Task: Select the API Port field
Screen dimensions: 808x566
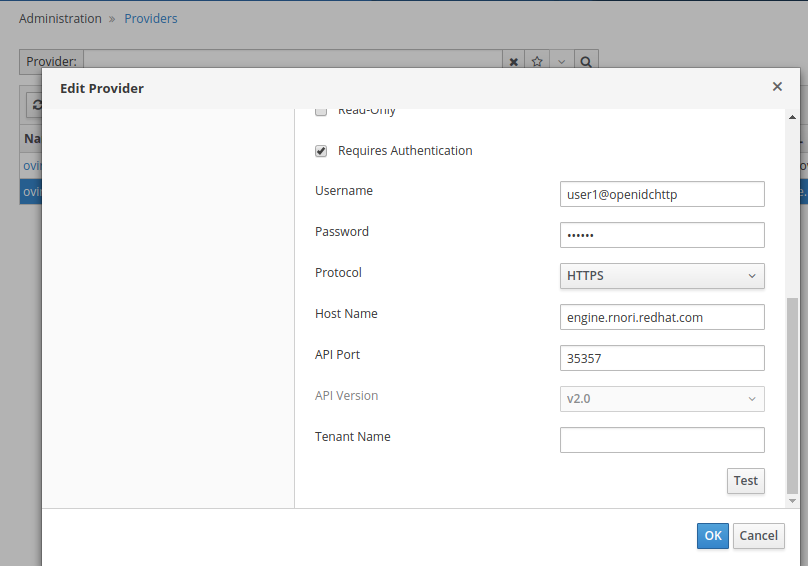Action: (x=662, y=358)
